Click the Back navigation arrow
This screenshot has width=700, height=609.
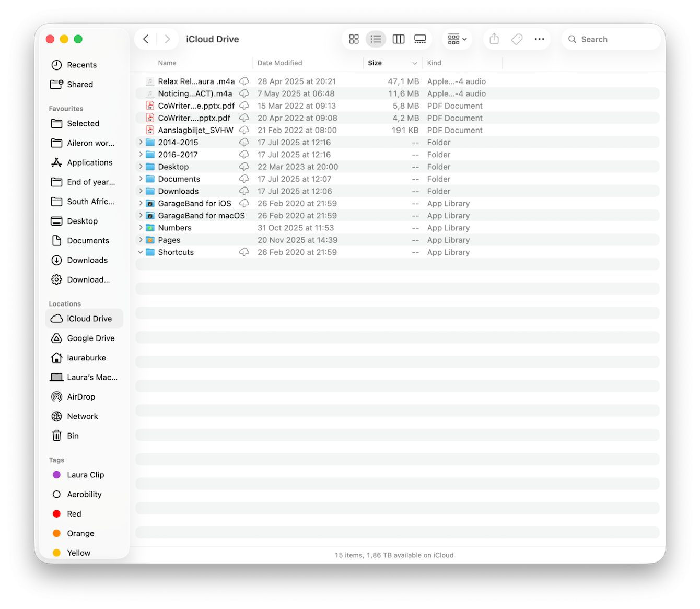145,39
